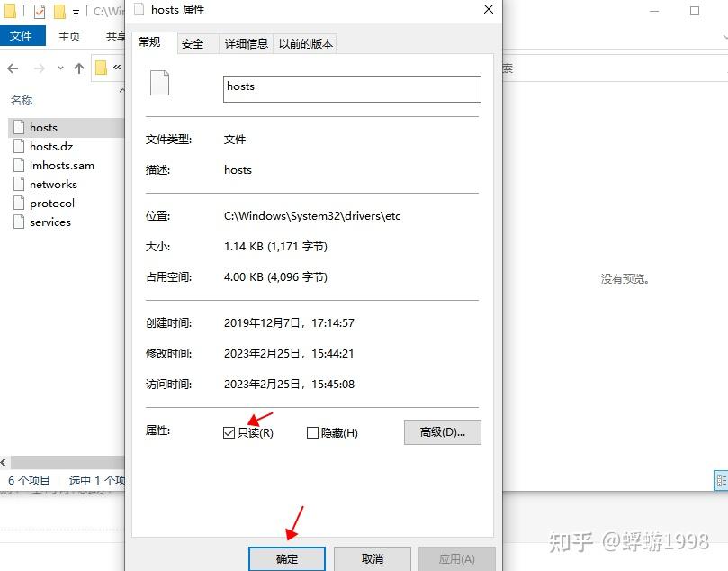
Task: Sort by 名称 column header
Action: 22,100
